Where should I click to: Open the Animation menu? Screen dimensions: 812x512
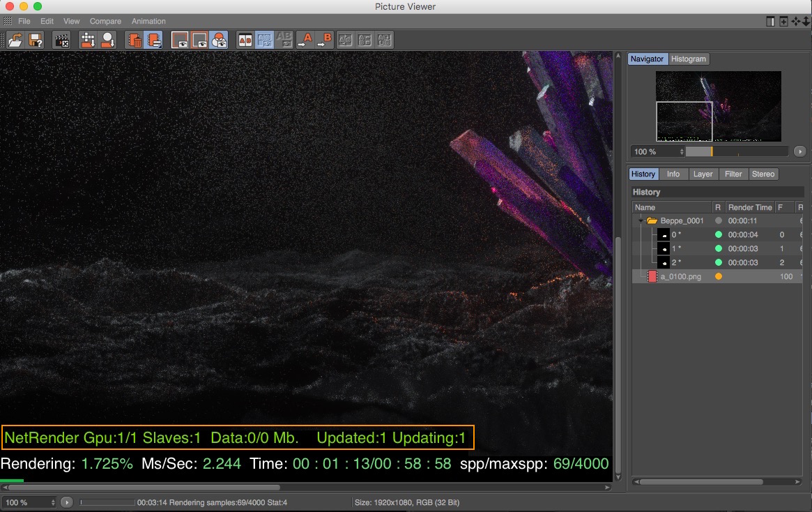148,21
